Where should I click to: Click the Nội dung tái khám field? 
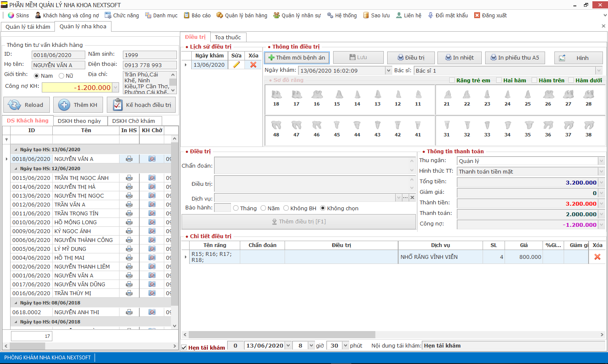click(x=513, y=345)
